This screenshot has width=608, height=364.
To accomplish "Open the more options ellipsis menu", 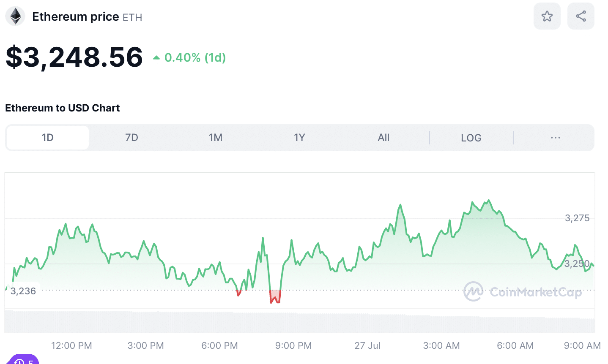I will [x=556, y=138].
